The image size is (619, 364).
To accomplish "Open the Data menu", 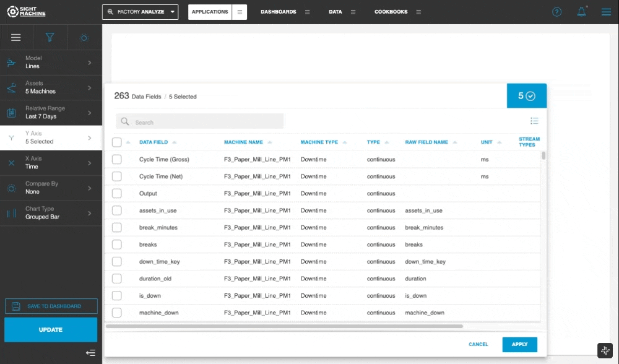I will [x=335, y=12].
